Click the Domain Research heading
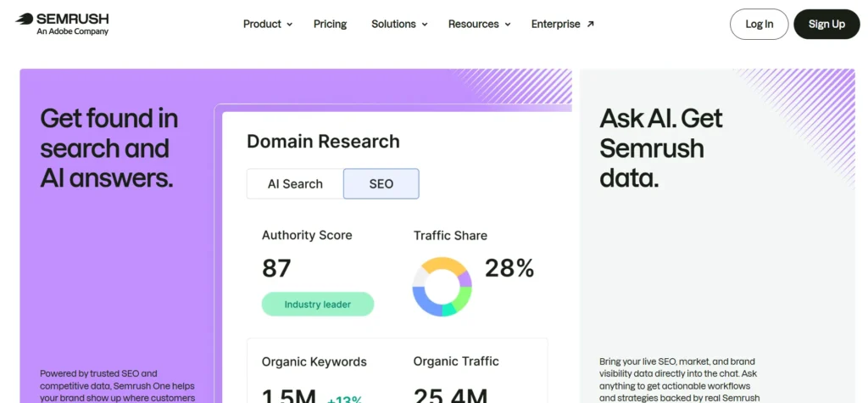 coord(323,142)
